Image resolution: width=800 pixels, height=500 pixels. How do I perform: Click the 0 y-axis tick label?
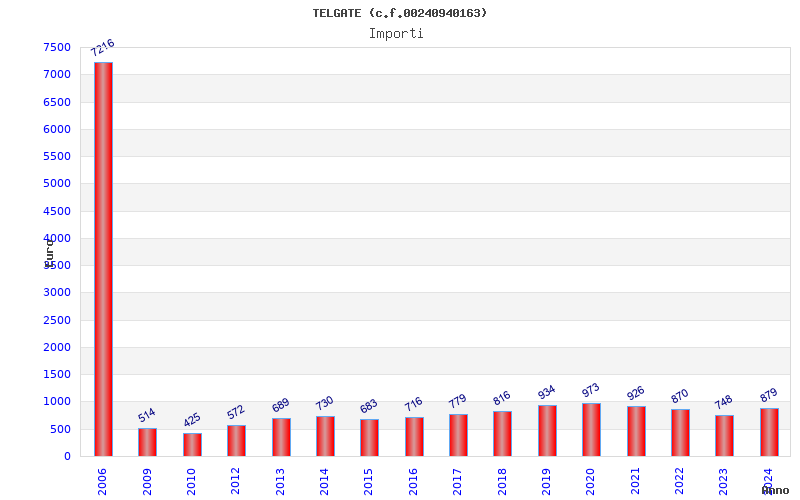click(x=67, y=457)
